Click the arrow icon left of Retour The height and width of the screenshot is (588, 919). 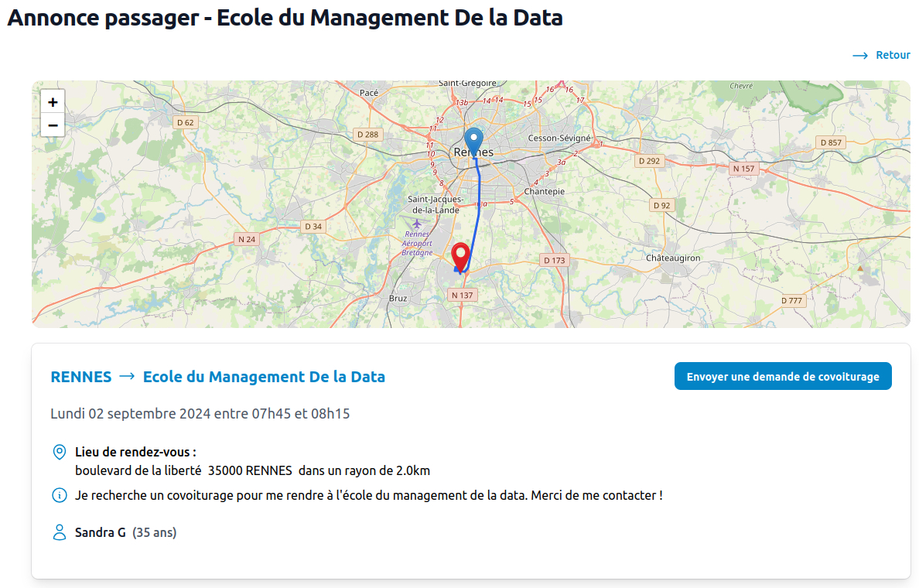point(860,56)
